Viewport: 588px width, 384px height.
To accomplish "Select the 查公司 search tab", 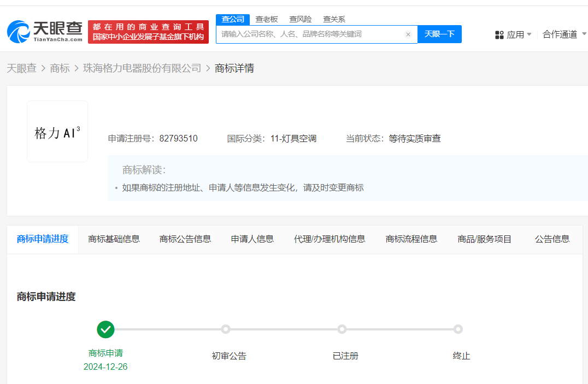I will 233,19.
